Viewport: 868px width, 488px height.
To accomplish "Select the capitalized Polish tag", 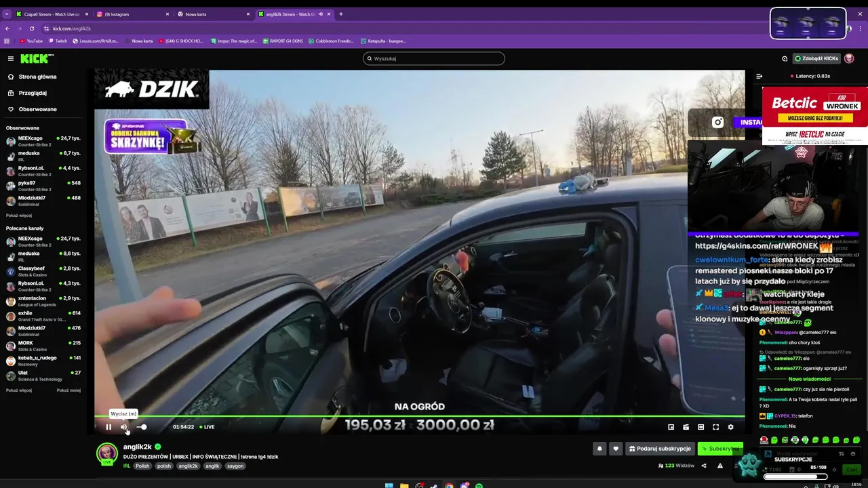I will pos(142,466).
